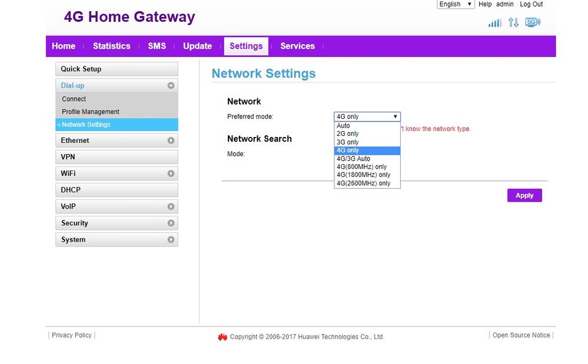
Task: Select 3G only preferred mode option
Action: [347, 142]
